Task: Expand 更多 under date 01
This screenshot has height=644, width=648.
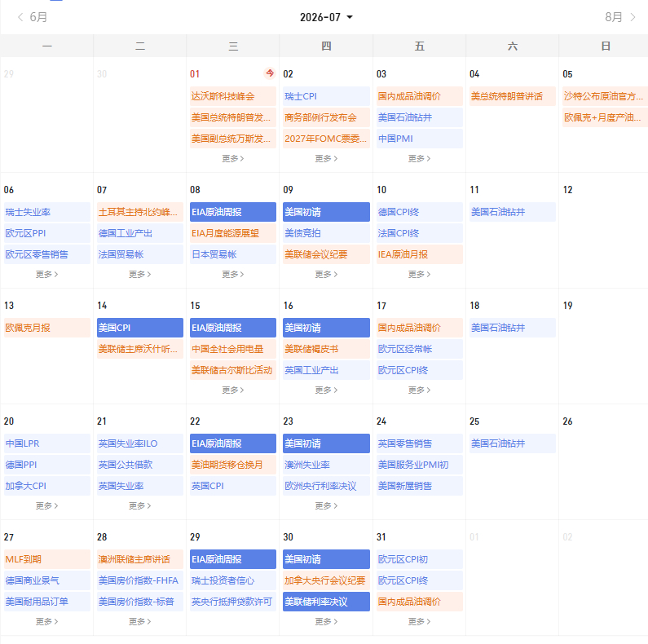Action: 232,158
